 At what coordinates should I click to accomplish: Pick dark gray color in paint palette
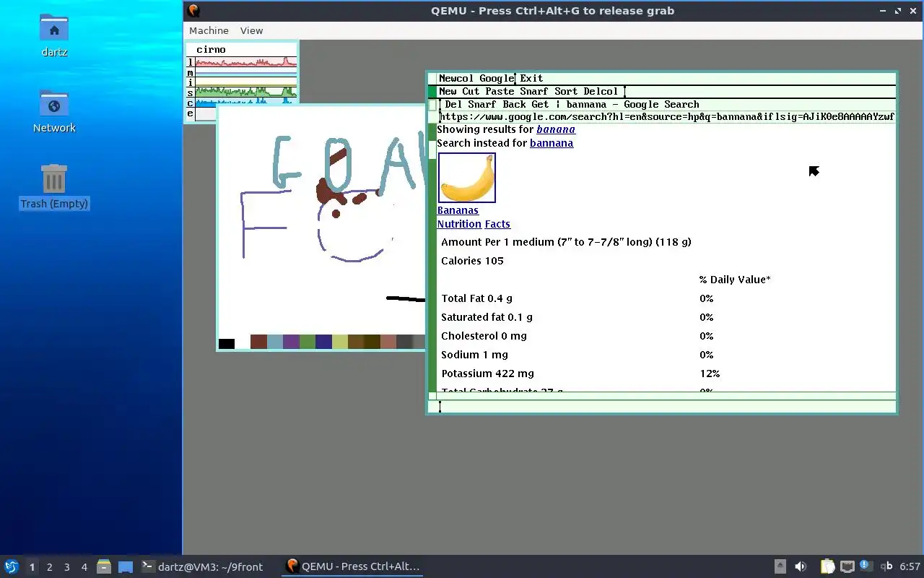pos(405,342)
